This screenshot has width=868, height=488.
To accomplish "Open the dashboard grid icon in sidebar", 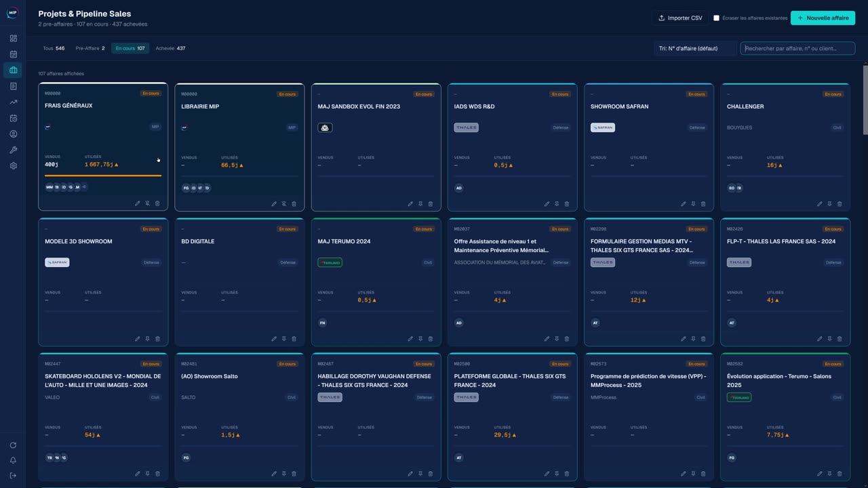I will point(13,39).
